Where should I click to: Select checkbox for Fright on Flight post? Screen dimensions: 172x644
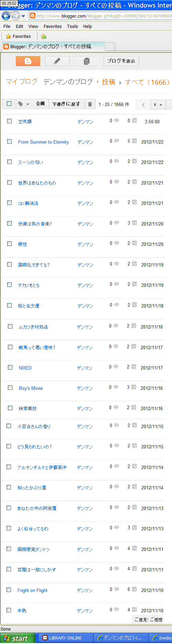pos(9,590)
